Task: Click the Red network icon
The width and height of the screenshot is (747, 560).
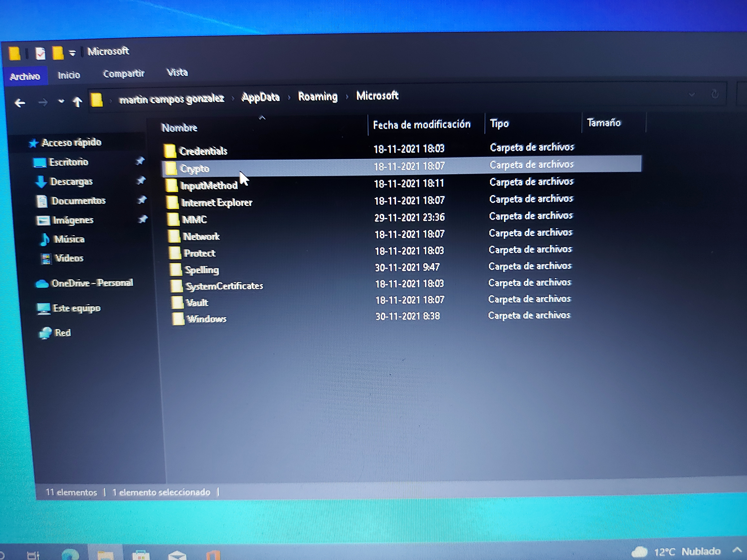Action: [45, 333]
